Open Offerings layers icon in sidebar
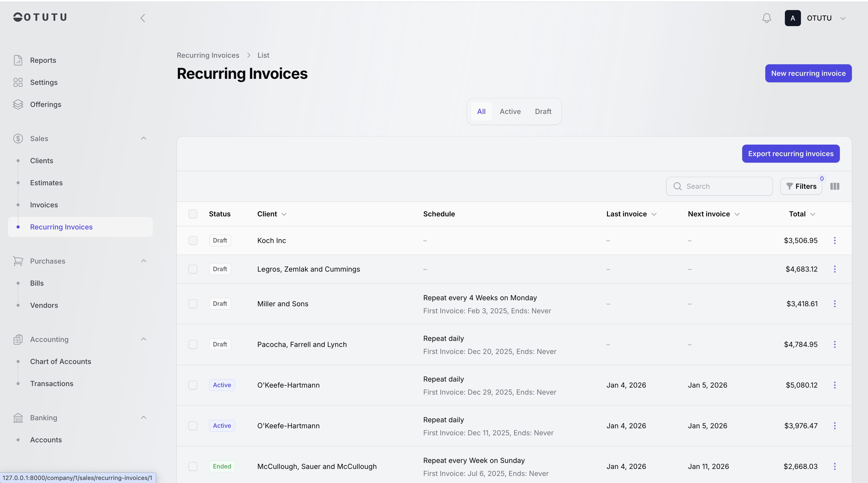 coord(18,104)
